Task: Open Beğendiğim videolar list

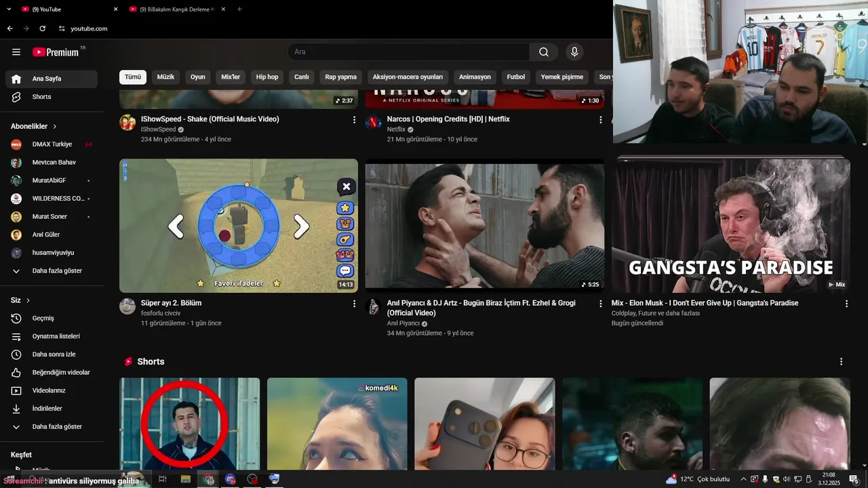Action: point(52,373)
